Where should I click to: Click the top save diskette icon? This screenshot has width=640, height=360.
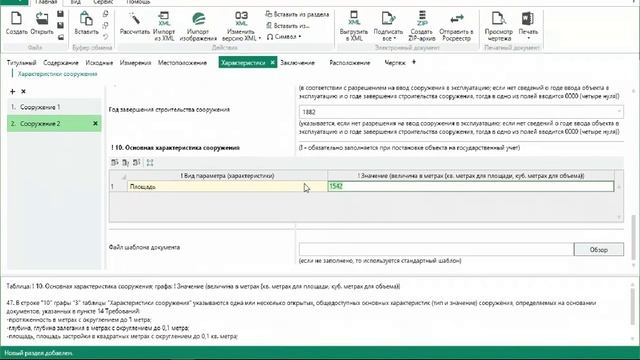coord(60,14)
